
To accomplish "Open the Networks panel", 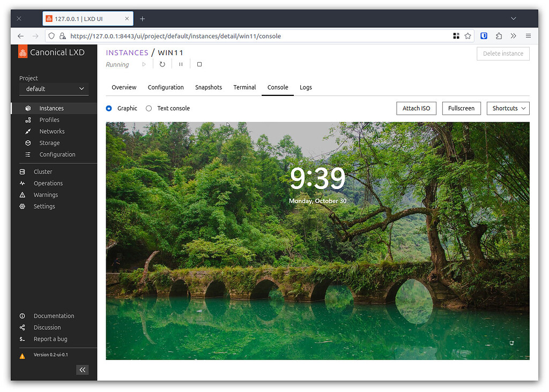I will pos(51,131).
